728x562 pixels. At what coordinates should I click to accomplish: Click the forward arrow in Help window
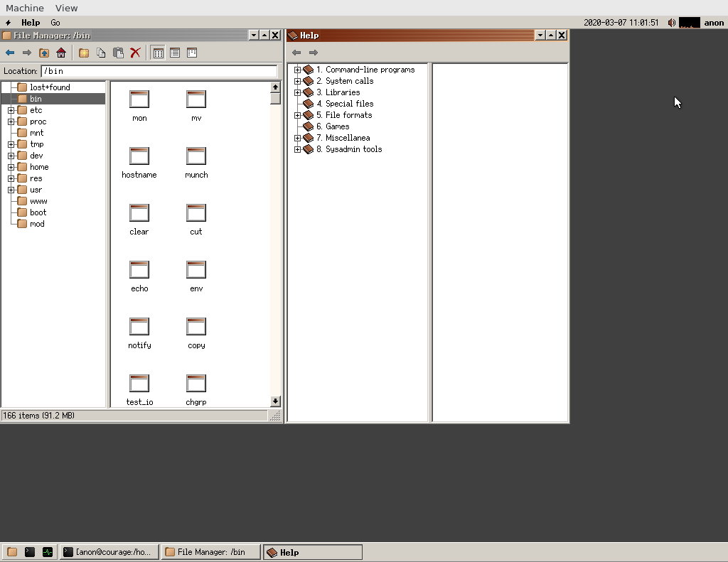pyautogui.click(x=312, y=52)
